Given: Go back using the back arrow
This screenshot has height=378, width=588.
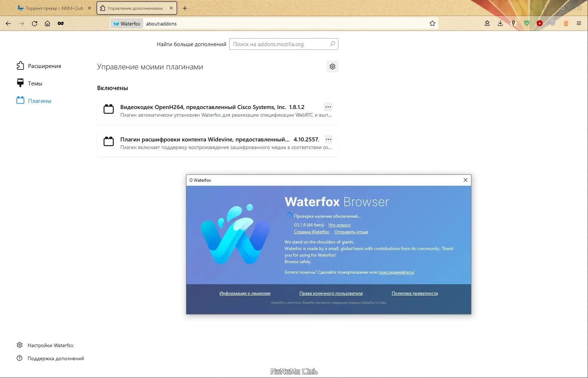Looking at the screenshot, I should coord(8,24).
